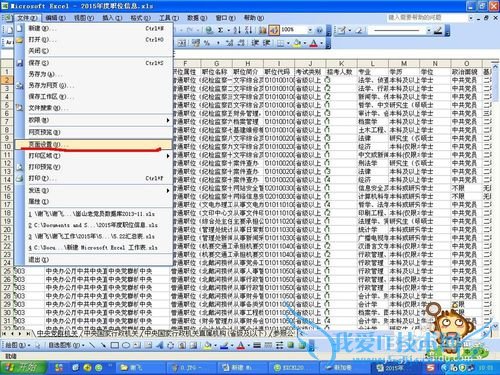Viewport: 500px width, 375px height.
Task: Click the Text Box tool icon
Action: coord(137,345)
